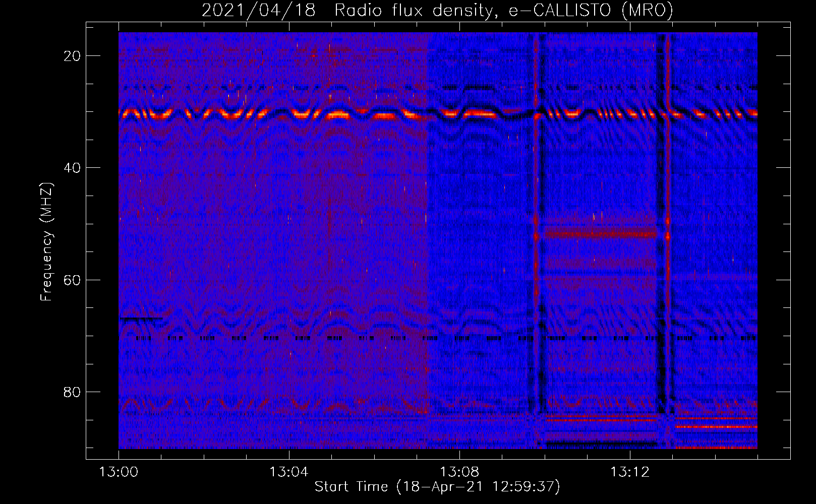Click the 60 frequency tick label
The width and height of the screenshot is (816, 504).
pos(73,280)
